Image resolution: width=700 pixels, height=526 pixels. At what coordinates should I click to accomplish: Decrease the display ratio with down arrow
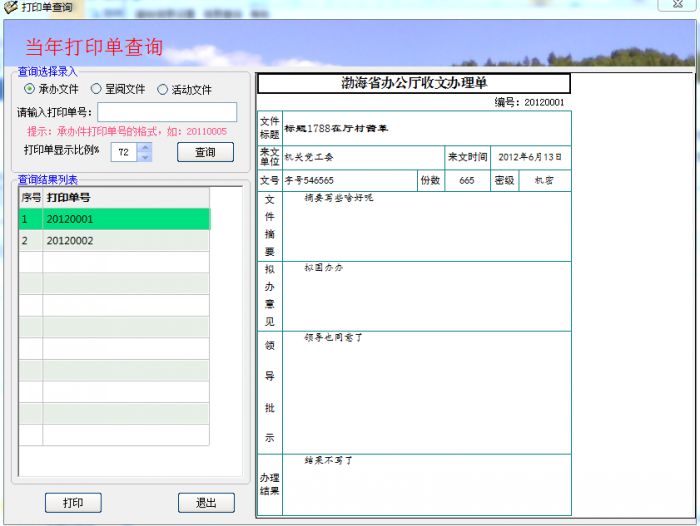[x=145, y=157]
